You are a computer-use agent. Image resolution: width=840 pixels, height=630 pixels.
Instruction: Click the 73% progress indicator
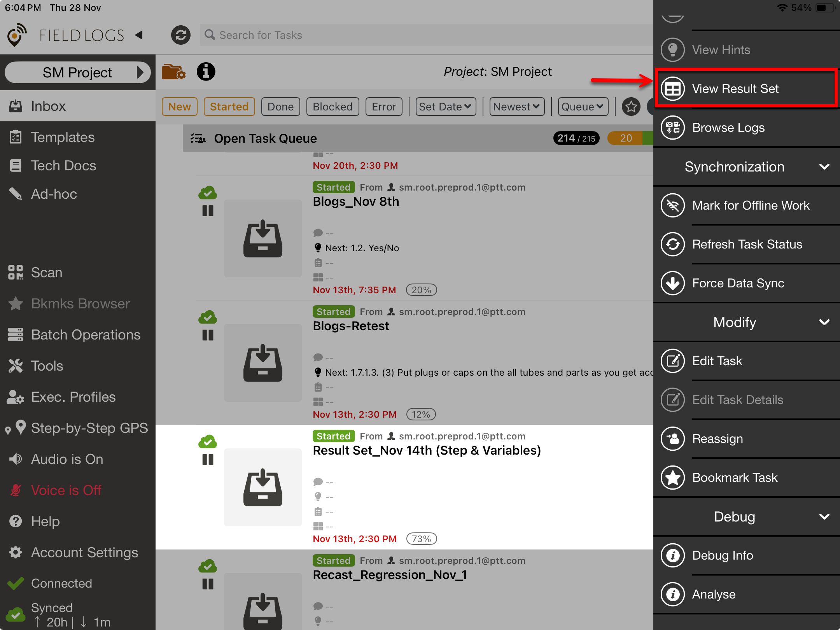pos(421,539)
